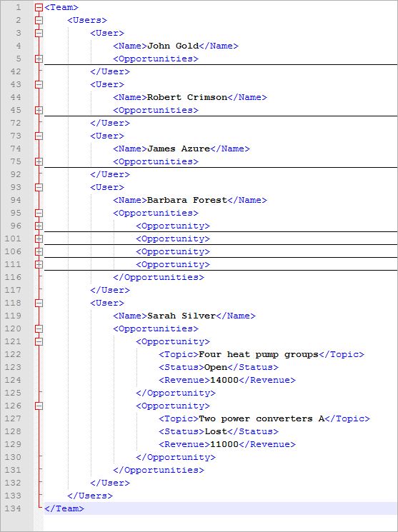Place cursor in Four heat pump groups text
Image resolution: width=398 pixels, height=532 pixels.
coord(259,355)
